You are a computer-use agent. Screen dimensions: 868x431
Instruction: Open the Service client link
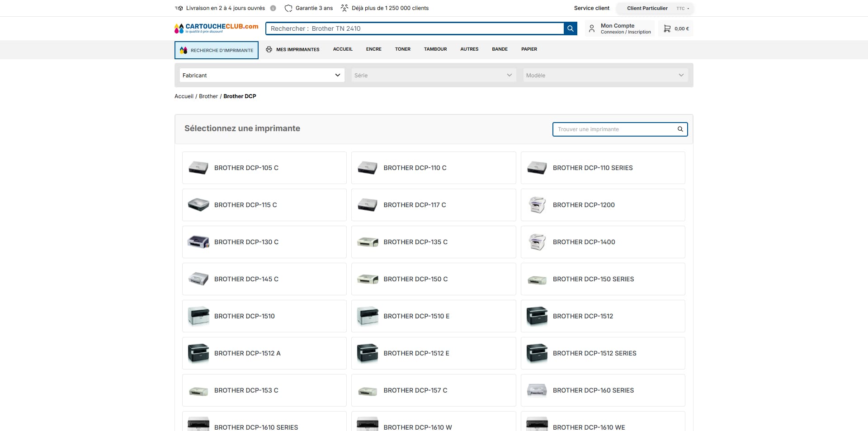click(x=591, y=8)
